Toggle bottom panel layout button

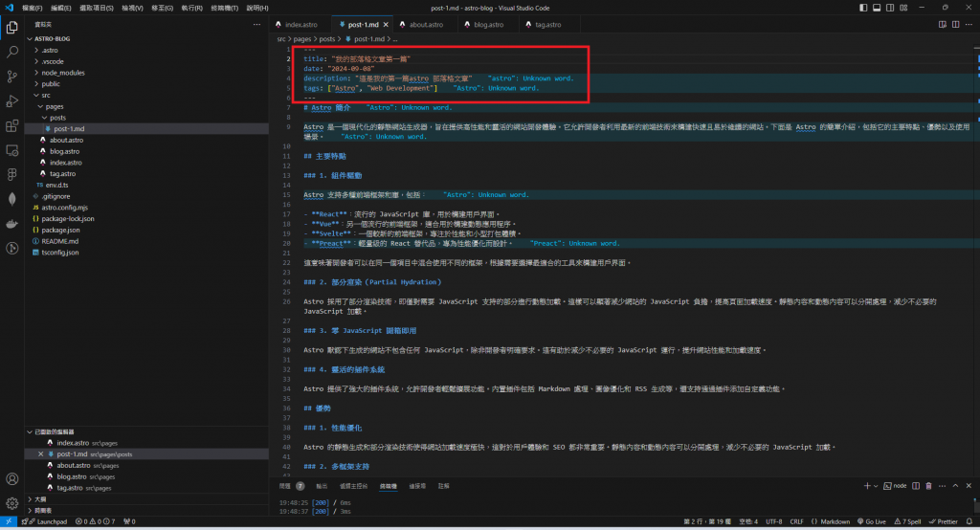point(877,8)
